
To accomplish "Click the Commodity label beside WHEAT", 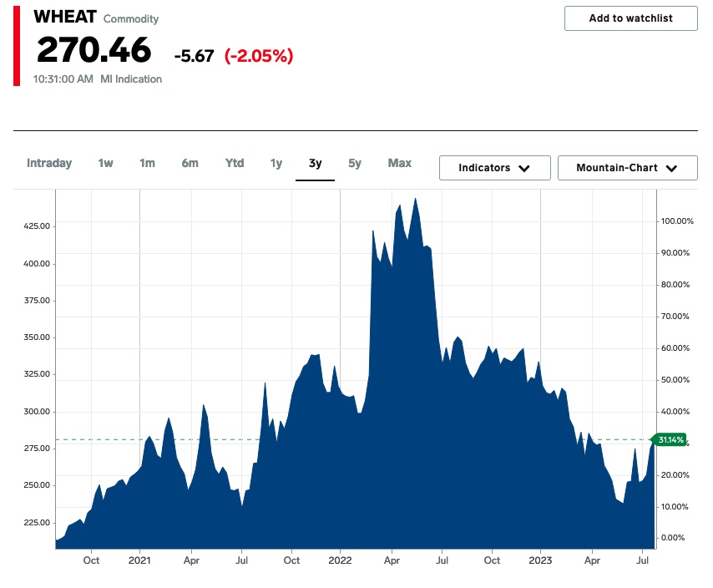I will tap(131, 19).
